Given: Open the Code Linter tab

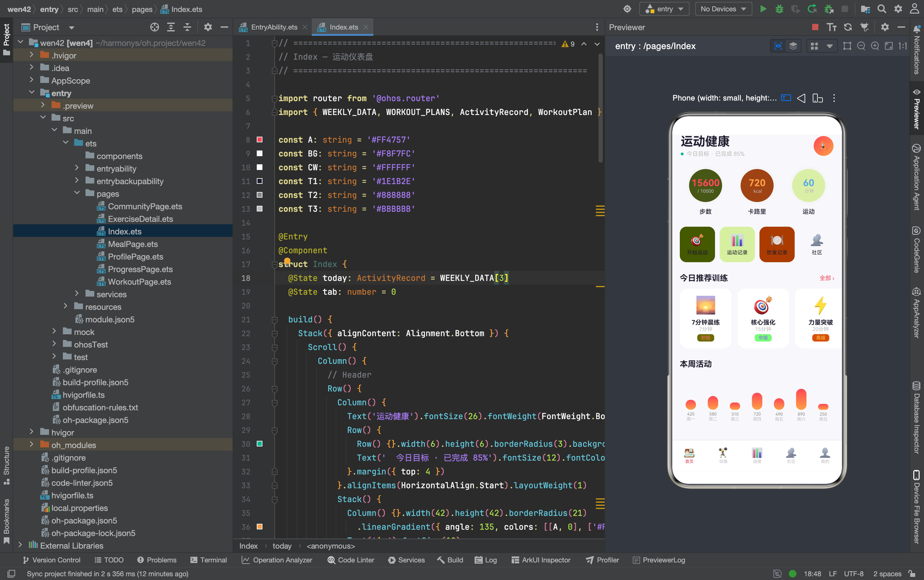Looking at the screenshot, I should (x=351, y=560).
